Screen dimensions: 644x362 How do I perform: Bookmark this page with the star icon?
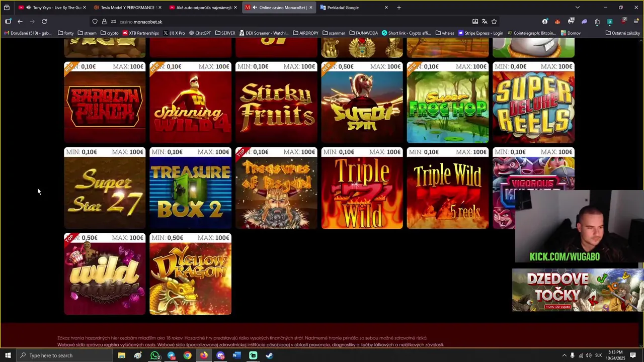[494, 22]
